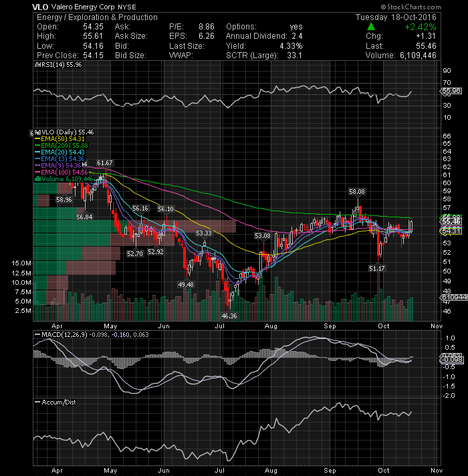Click the High value 55.61
468x476 pixels.
93,36
